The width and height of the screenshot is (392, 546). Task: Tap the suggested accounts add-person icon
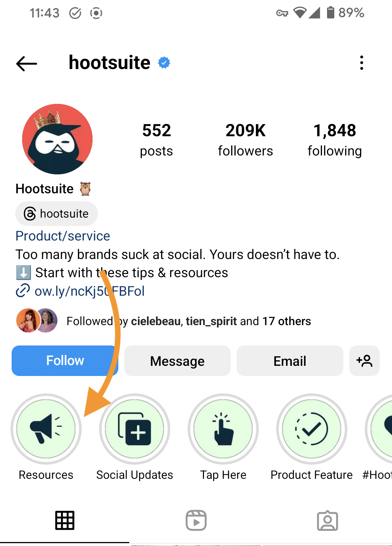pos(364,360)
